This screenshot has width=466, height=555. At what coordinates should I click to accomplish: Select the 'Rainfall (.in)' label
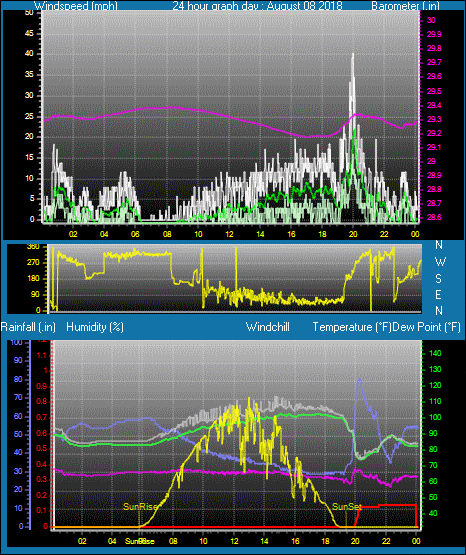pyautogui.click(x=28, y=327)
